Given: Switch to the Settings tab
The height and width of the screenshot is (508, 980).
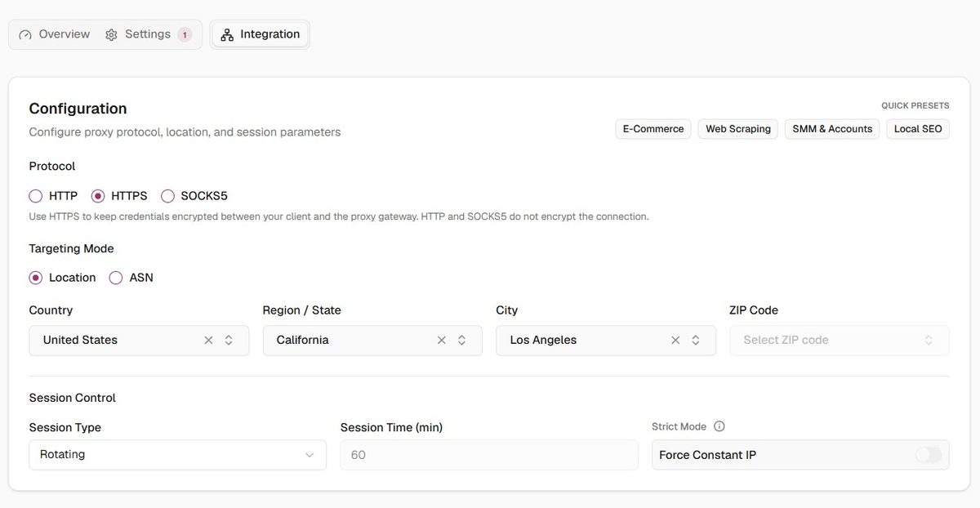Looking at the screenshot, I should click(148, 34).
